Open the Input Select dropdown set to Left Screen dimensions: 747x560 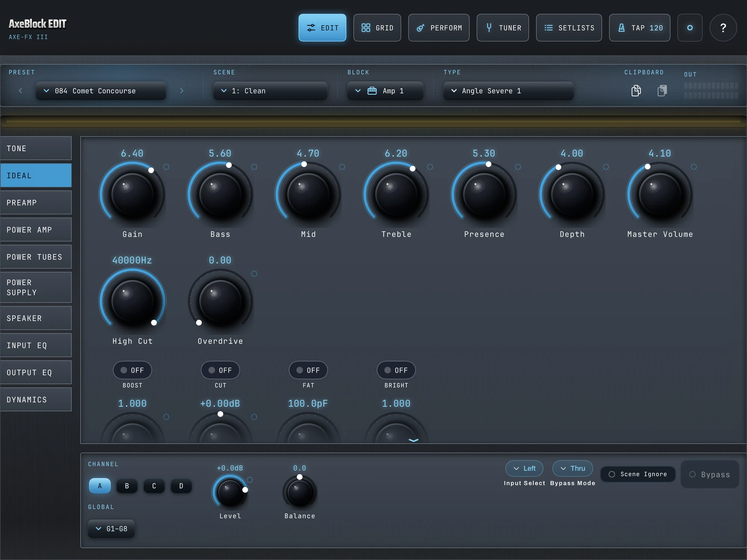pyautogui.click(x=524, y=469)
